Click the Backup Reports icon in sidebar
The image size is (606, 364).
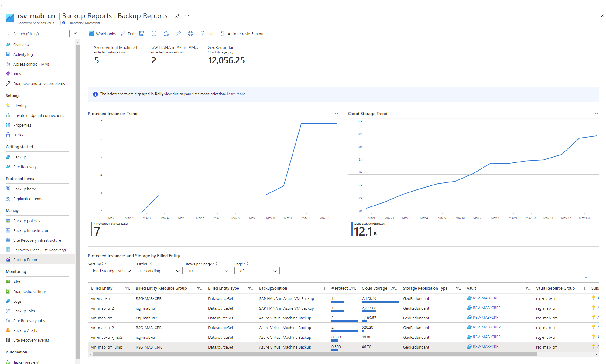(8, 259)
